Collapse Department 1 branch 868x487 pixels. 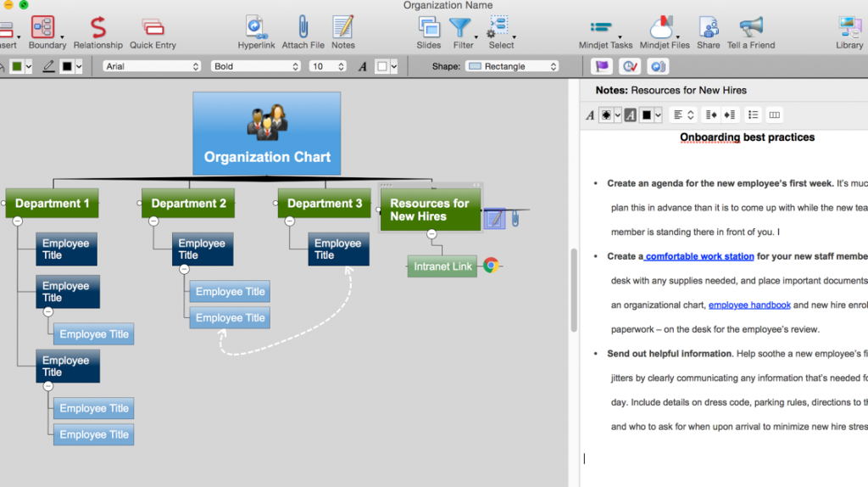17,221
